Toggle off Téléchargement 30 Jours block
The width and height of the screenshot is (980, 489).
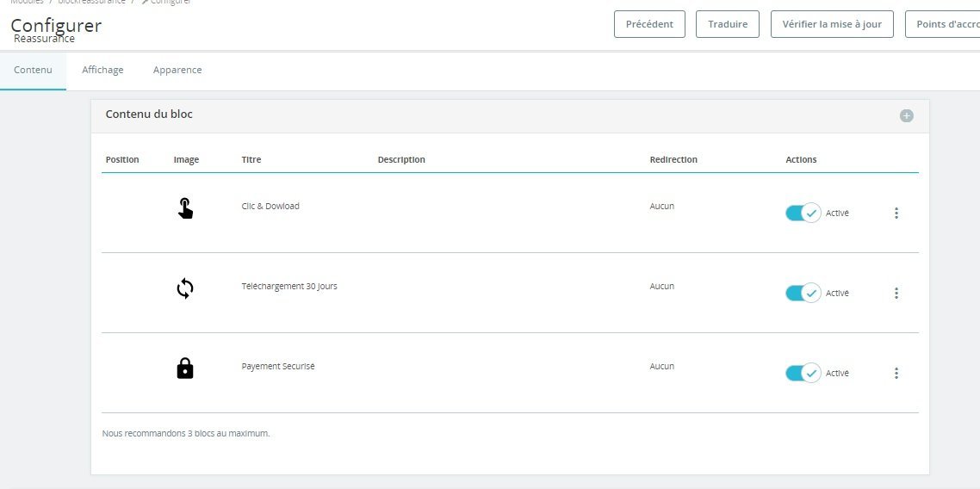803,293
